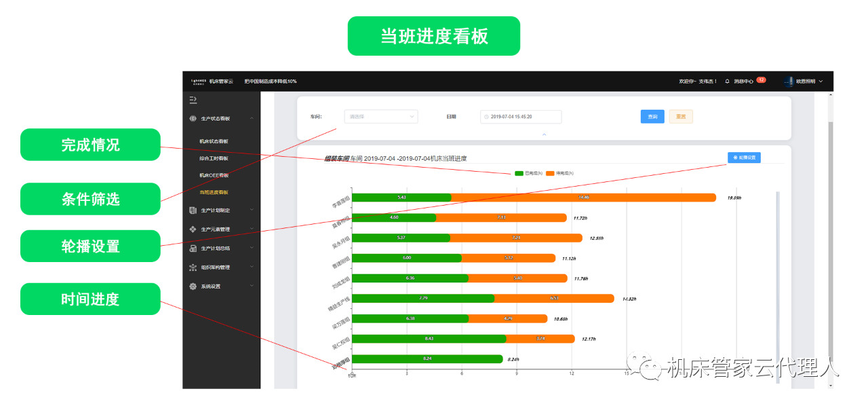Image resolution: width=868 pixels, height=406 pixels.
Task: Click the blue 查询 query button
Action: pyautogui.click(x=652, y=117)
